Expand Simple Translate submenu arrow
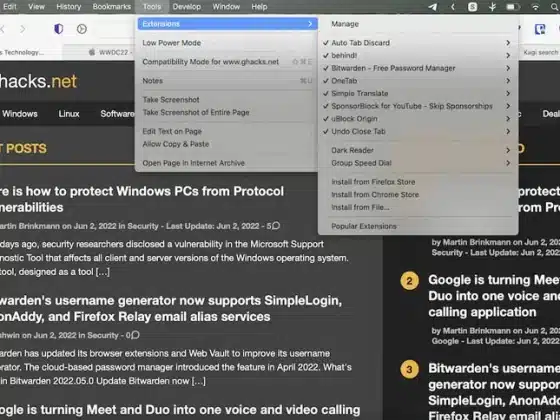The width and height of the screenshot is (560, 420). 508,94
